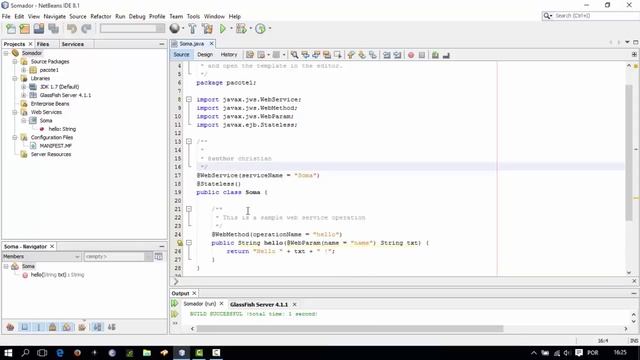This screenshot has width=640, height=360.
Task: Click the Redo toolbar icon
Action: tap(86, 29)
